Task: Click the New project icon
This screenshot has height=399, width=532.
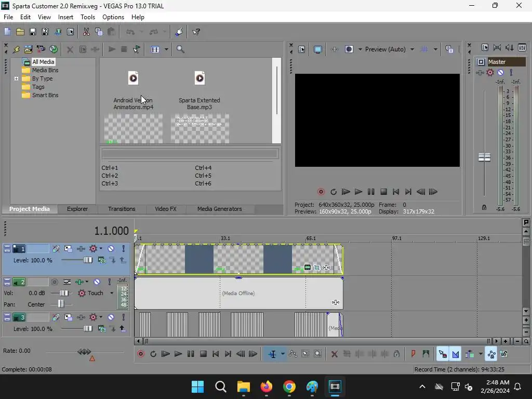Action: tap(7, 32)
